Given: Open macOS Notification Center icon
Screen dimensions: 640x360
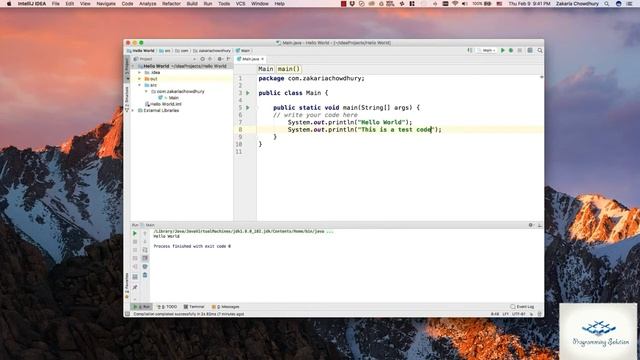Looking at the screenshot, I should [x=630, y=4].
